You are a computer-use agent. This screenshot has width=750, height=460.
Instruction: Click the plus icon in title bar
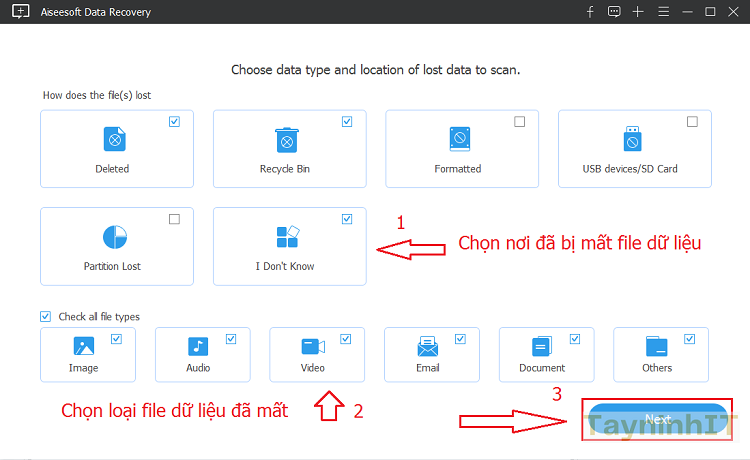pyautogui.click(x=638, y=12)
